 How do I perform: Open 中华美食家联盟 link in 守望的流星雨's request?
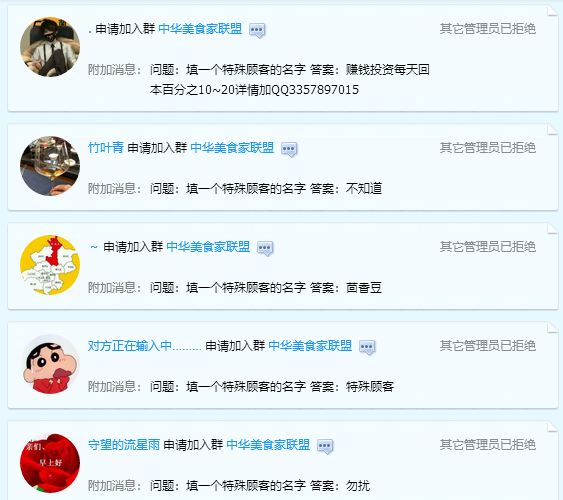click(x=268, y=445)
